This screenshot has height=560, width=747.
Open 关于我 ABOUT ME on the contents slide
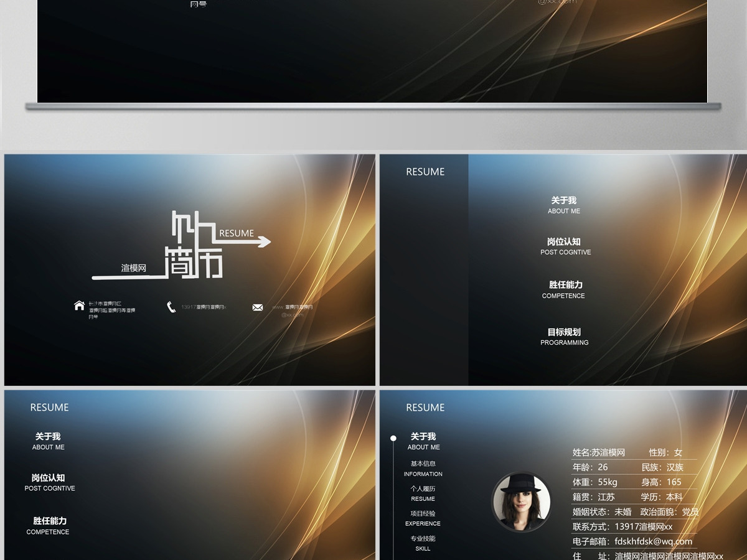coord(564,205)
